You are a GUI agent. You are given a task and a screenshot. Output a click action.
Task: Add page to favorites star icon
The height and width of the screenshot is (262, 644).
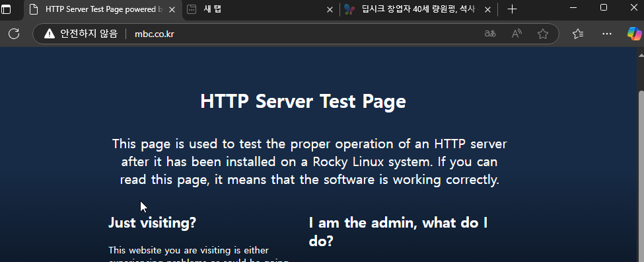coord(543,34)
